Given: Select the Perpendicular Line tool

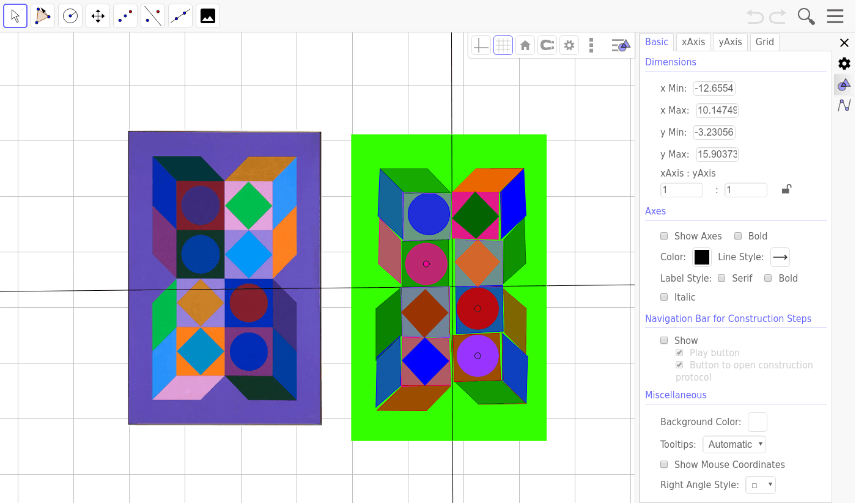Looking at the screenshot, I should [153, 16].
